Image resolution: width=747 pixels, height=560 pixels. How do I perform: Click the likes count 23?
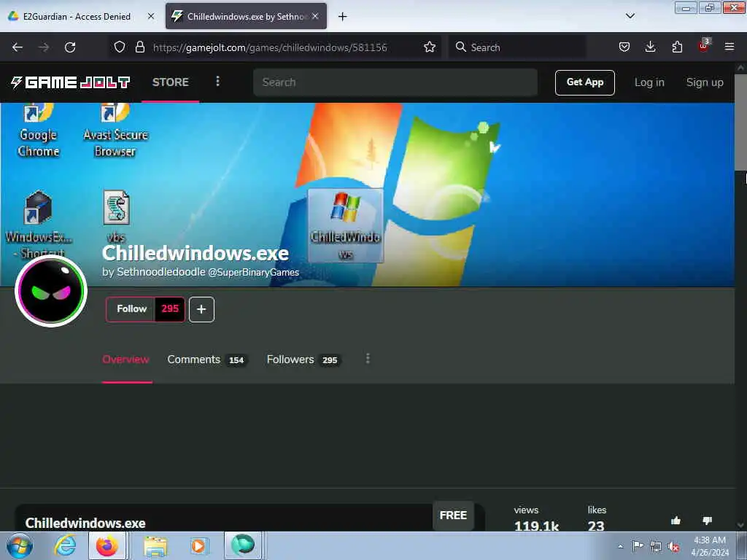click(x=596, y=526)
